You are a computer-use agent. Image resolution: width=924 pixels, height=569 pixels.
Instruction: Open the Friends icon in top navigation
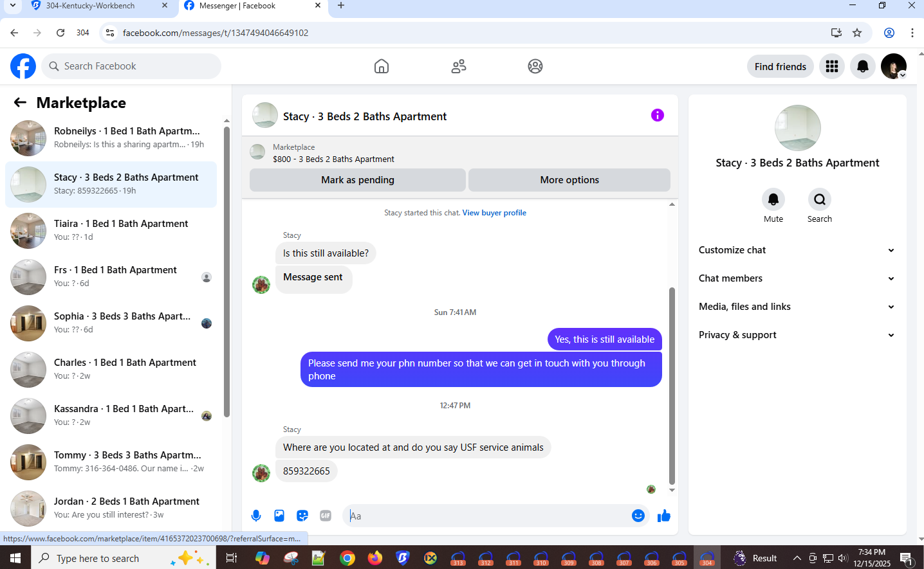tap(459, 66)
